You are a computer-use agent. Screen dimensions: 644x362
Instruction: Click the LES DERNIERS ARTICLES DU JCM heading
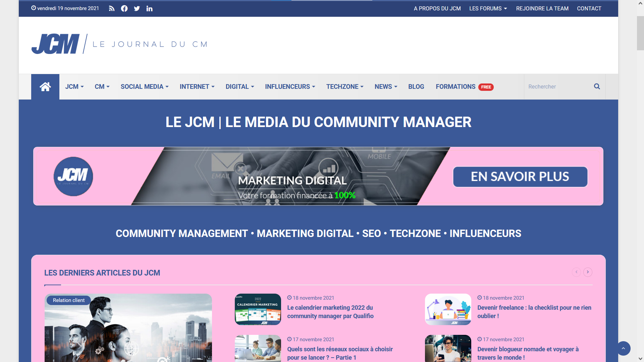coord(102,273)
